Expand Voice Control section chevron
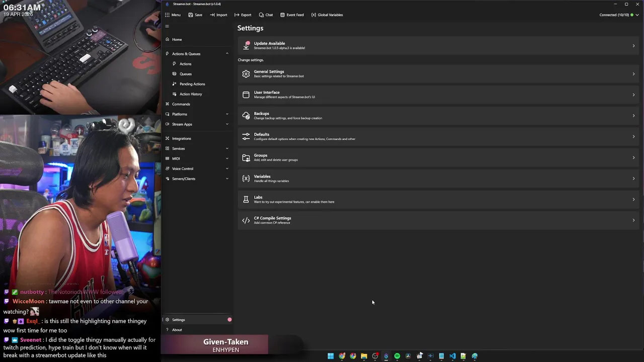This screenshot has width=644, height=362. click(x=227, y=168)
